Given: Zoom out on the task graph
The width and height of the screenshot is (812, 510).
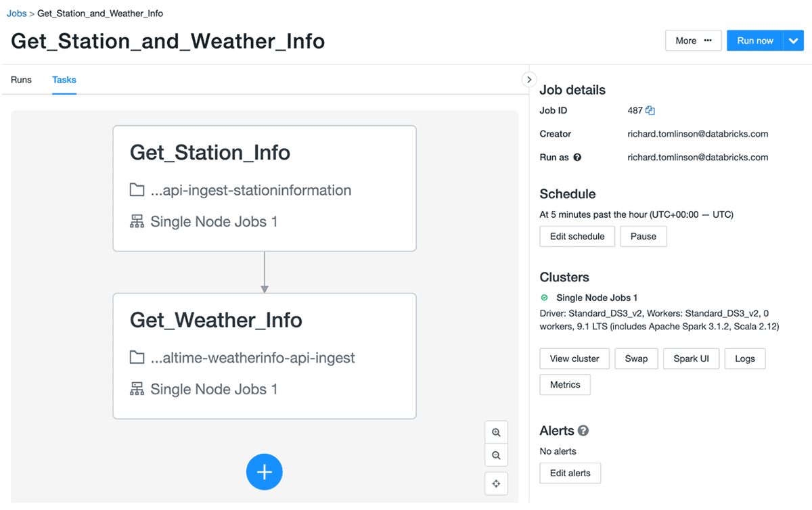Looking at the screenshot, I should click(x=496, y=455).
